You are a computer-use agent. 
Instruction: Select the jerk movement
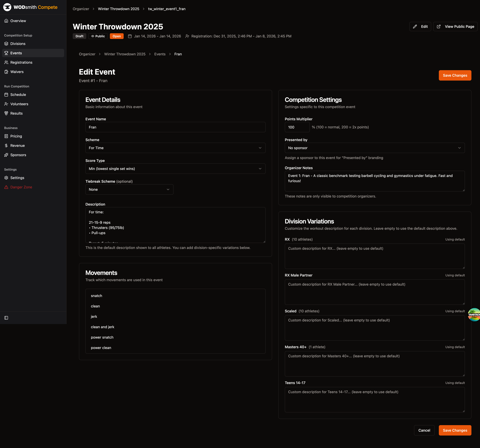175,317
